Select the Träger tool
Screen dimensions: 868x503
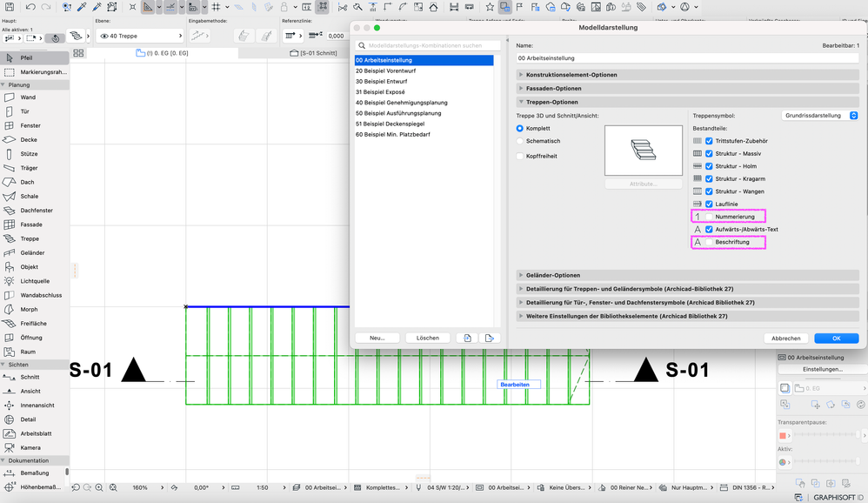click(x=35, y=168)
